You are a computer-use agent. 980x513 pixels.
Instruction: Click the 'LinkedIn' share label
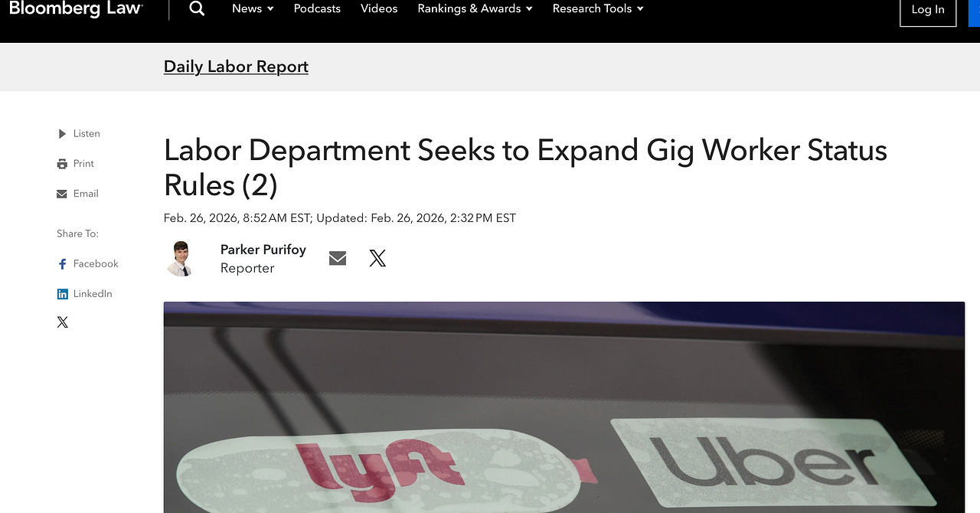tap(93, 294)
